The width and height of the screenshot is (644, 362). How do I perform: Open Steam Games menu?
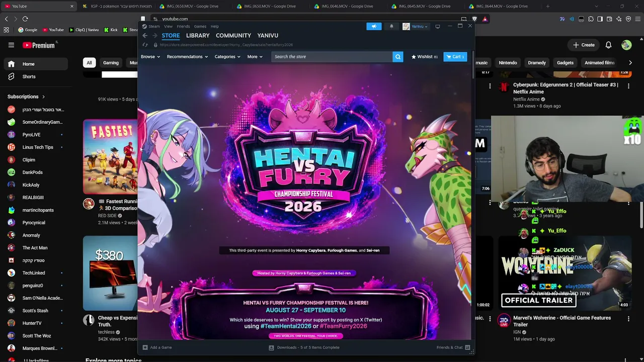[200, 26]
